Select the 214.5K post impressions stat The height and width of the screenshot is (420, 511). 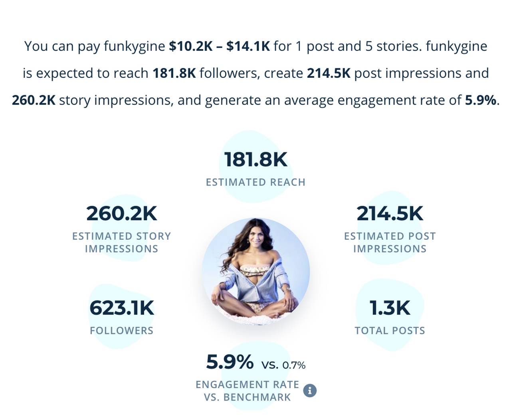click(x=390, y=213)
